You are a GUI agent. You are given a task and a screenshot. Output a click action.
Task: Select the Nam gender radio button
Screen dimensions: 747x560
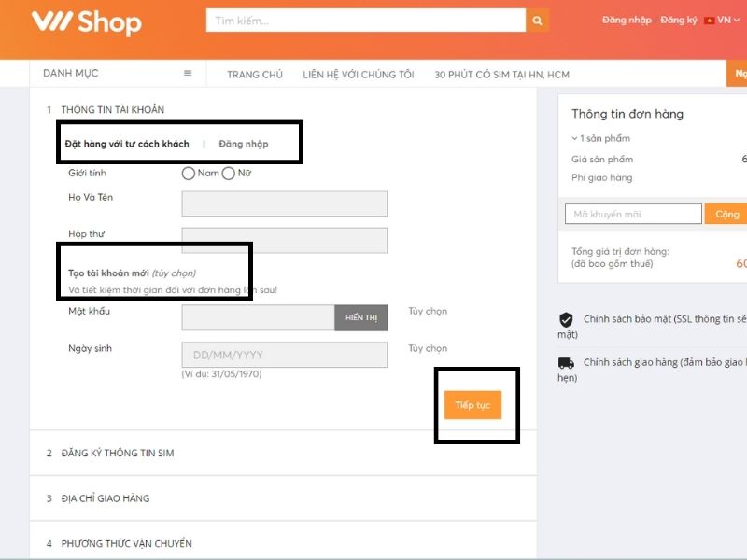pyautogui.click(x=189, y=173)
